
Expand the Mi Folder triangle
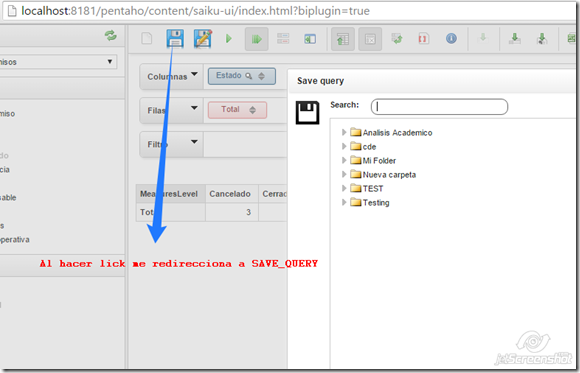click(x=344, y=160)
